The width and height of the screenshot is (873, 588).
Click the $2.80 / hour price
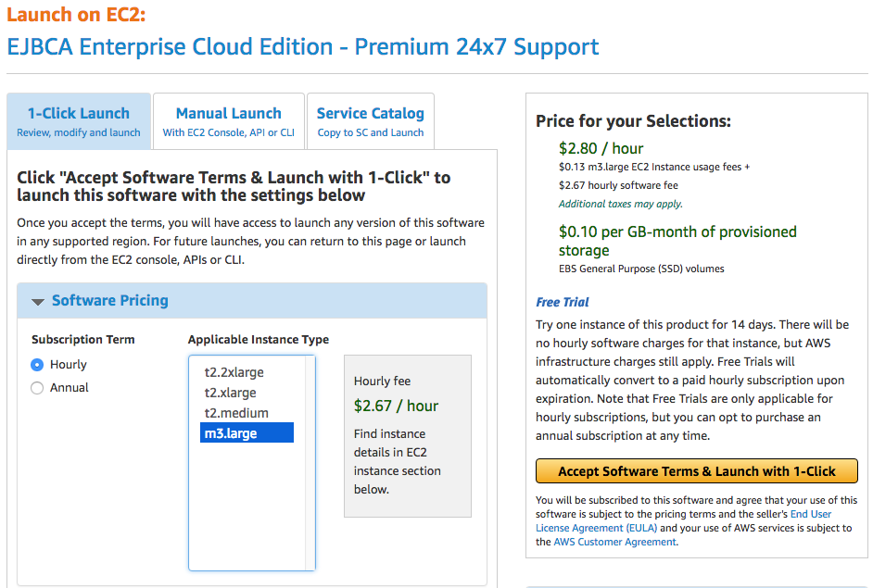tap(601, 148)
